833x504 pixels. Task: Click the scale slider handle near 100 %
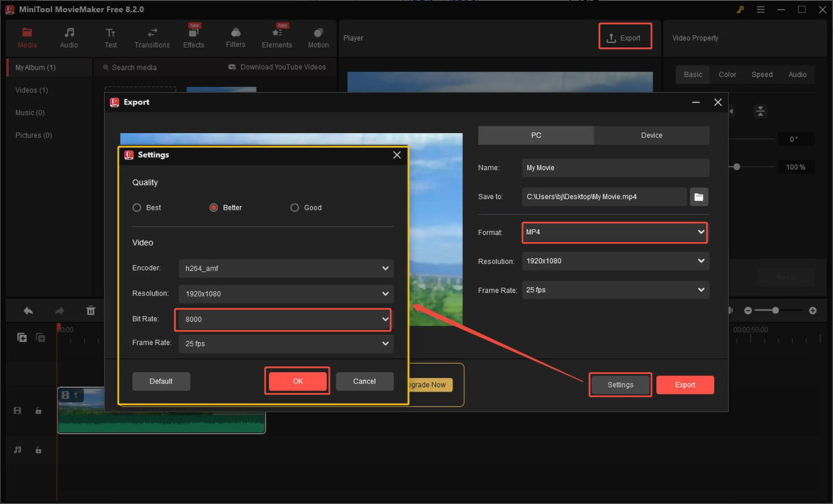pyautogui.click(x=737, y=167)
